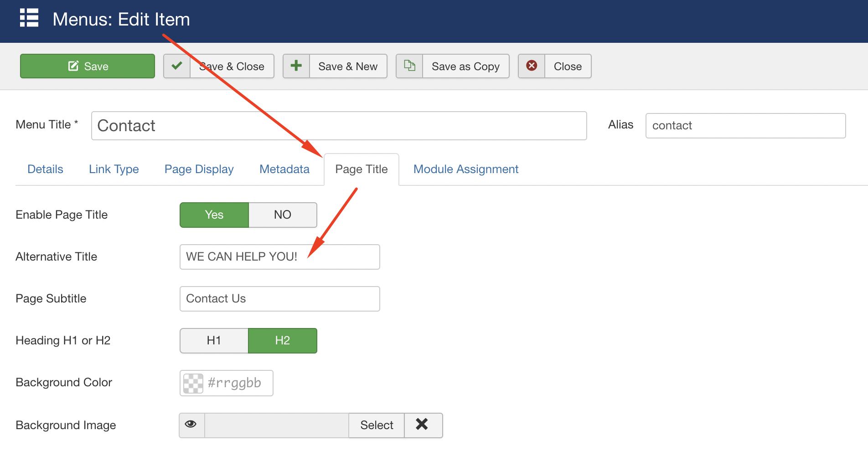Viewport: 868px width, 461px height.
Task: Click the 'Background Image' label
Action: pyautogui.click(x=66, y=425)
